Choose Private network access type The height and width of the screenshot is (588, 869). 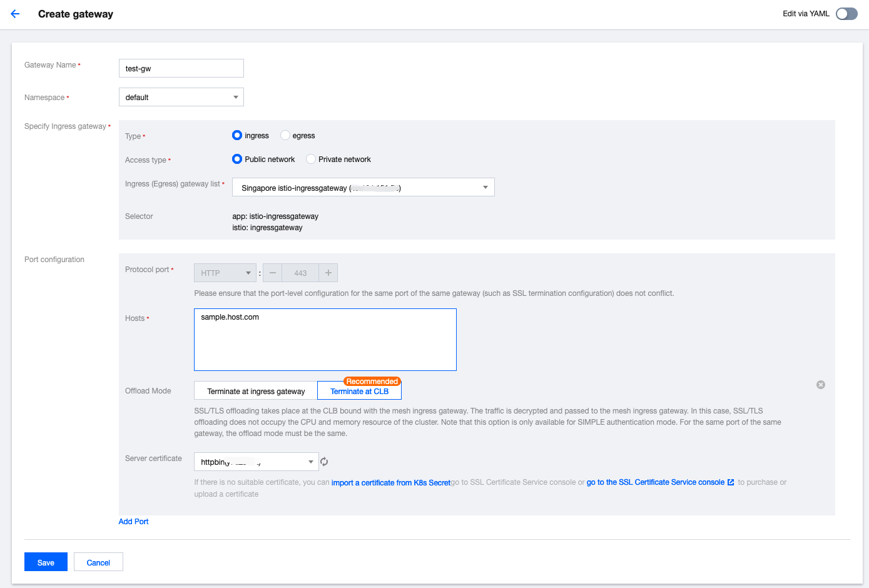pyautogui.click(x=311, y=159)
